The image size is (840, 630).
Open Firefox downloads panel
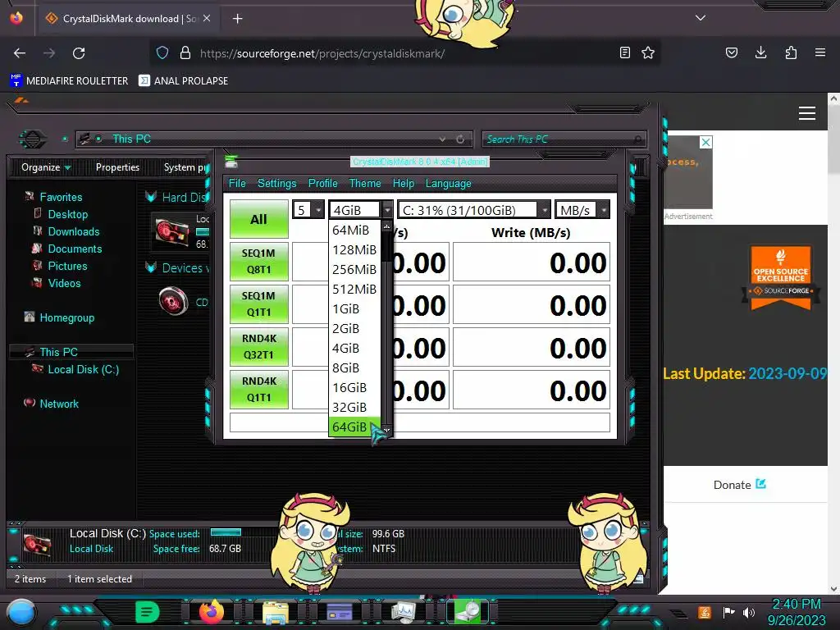tap(760, 52)
